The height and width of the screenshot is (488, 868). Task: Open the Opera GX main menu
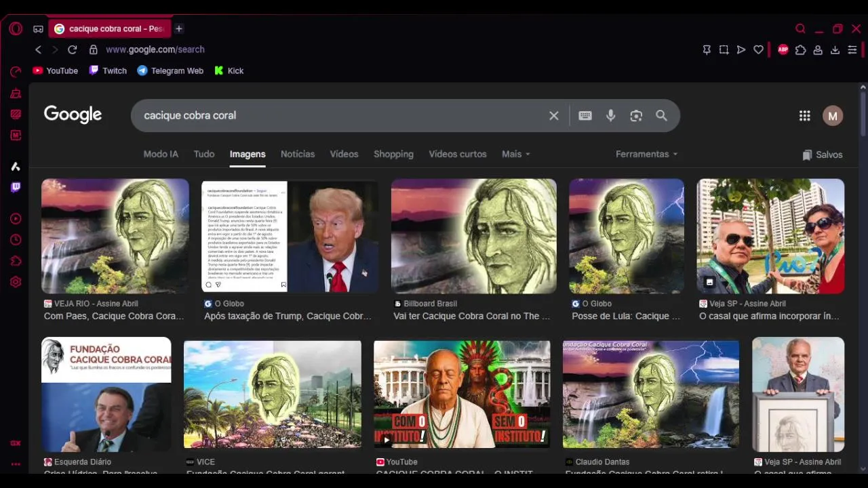[x=16, y=28]
